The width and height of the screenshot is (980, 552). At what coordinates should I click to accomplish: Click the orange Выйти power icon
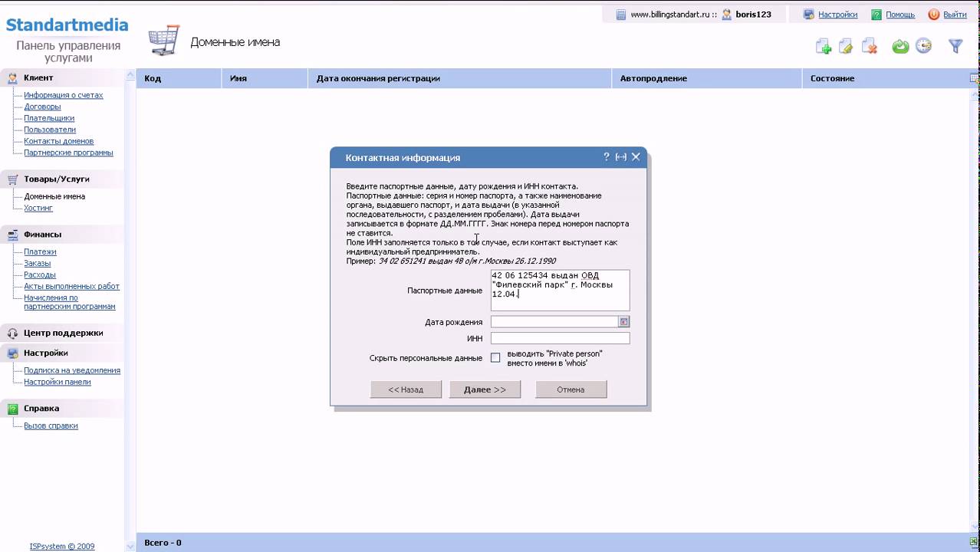(x=933, y=15)
